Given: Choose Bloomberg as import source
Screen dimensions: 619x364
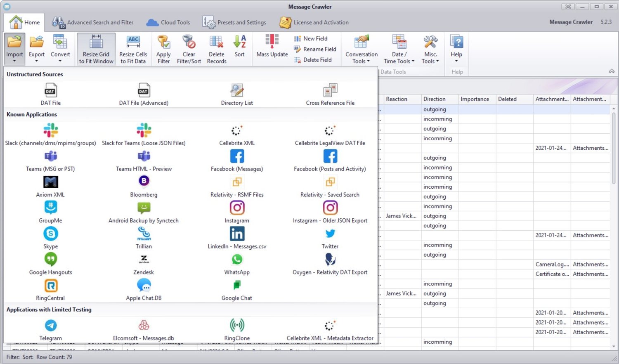Looking at the screenshot, I should [x=144, y=187].
